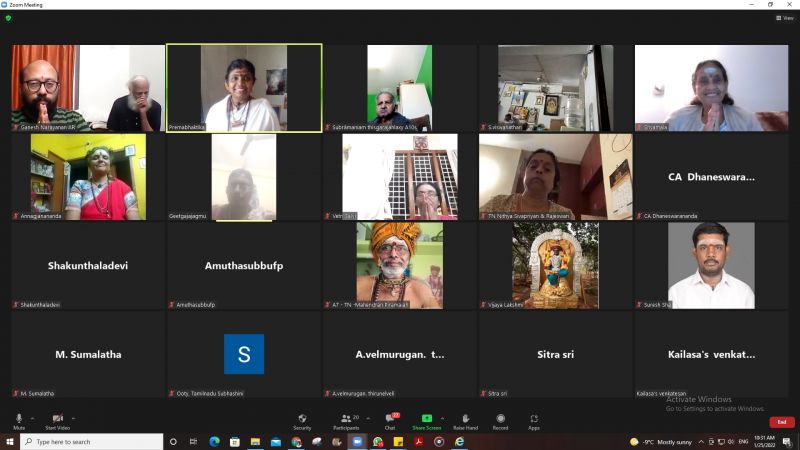This screenshot has height=450, width=800.
Task: Click the green Share Screen button
Action: click(427, 420)
